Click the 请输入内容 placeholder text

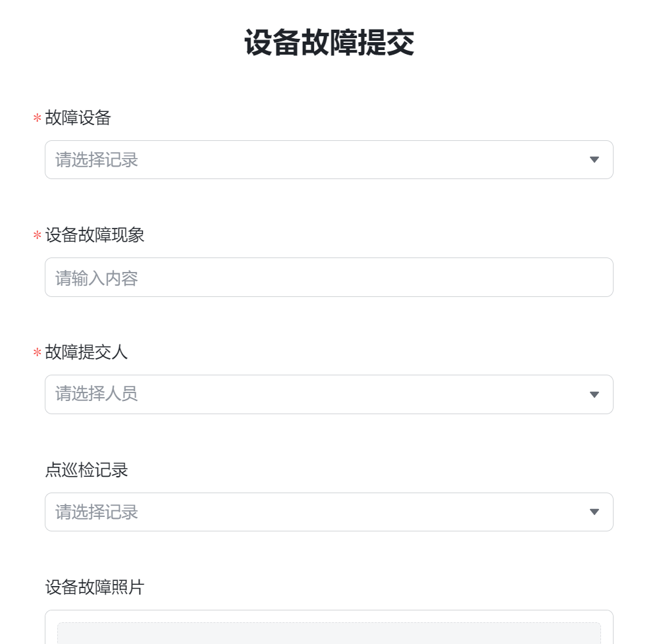click(x=96, y=279)
